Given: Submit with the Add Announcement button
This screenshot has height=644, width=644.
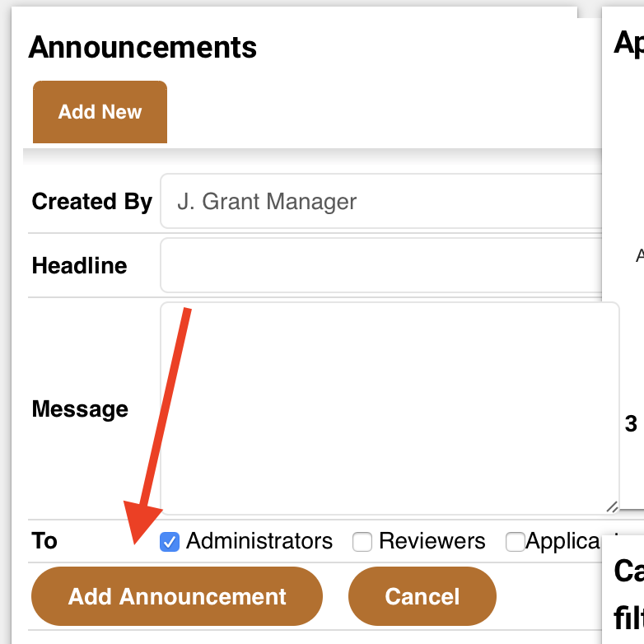Looking at the screenshot, I should click(x=177, y=596).
